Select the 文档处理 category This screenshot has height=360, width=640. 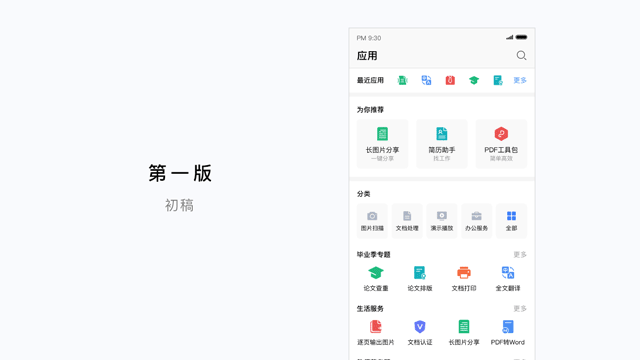(407, 221)
